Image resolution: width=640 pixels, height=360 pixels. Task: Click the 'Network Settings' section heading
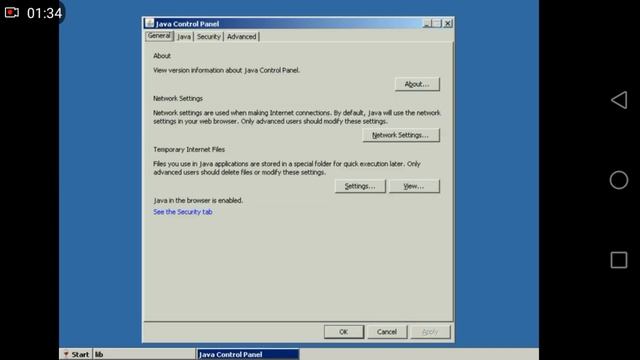pos(178,98)
